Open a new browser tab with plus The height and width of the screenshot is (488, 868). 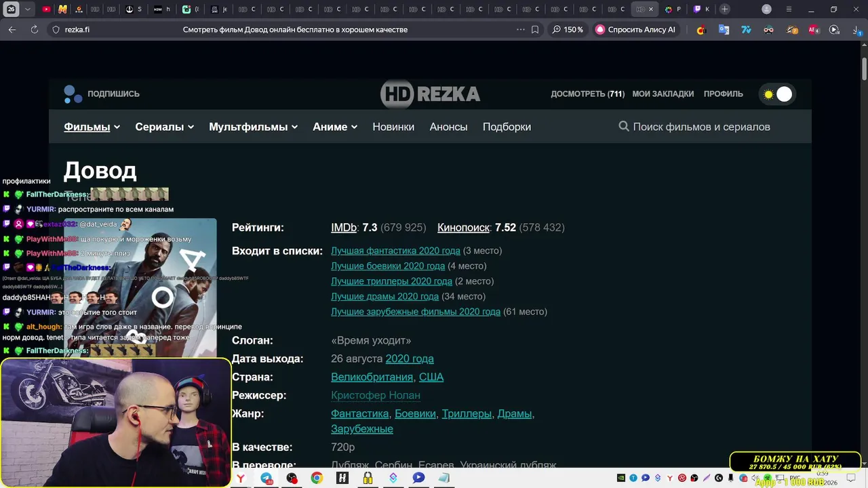[725, 9]
